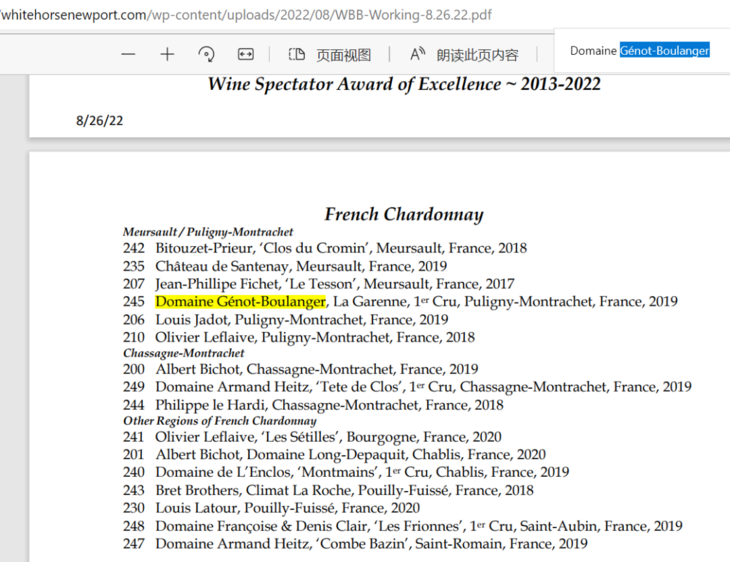Click the 8/26/22 date text
Viewport: 730px width, 562px height.
(100, 121)
